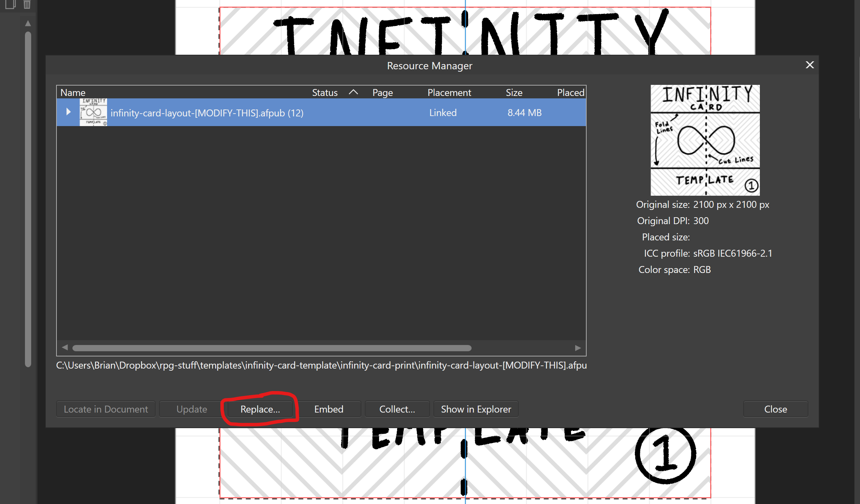
Task: Click the trash delete icon top-left
Action: [27, 4]
